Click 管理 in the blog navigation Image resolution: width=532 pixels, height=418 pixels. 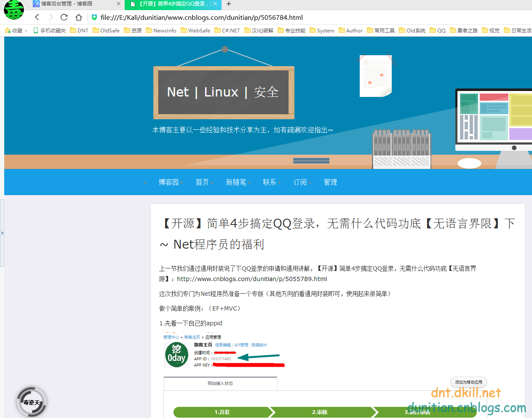point(330,182)
